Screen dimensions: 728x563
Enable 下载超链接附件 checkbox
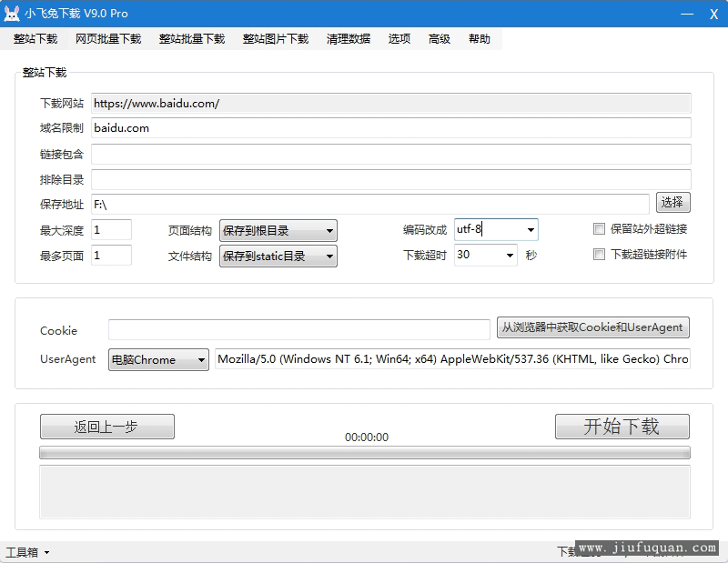tap(599, 255)
